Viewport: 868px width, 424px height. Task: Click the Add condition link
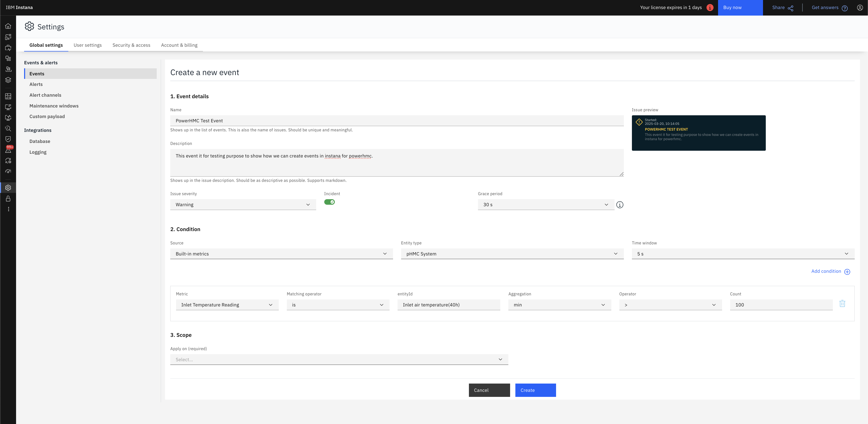(826, 271)
